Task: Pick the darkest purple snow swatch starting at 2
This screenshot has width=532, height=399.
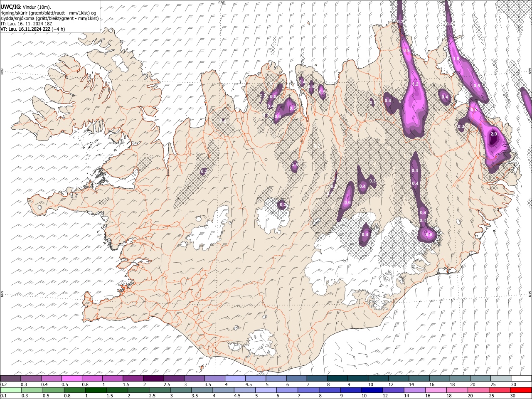Action: pos(153,378)
